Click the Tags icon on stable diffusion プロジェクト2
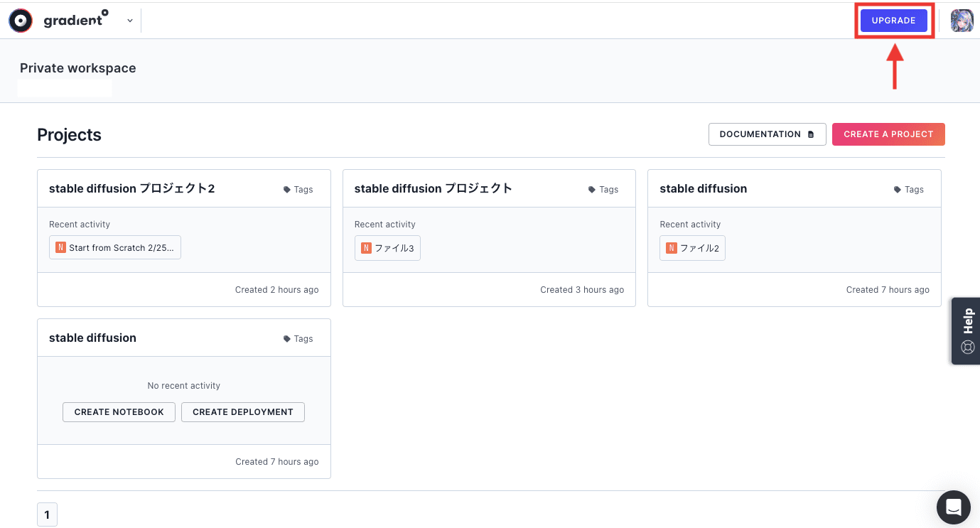 [287, 190]
